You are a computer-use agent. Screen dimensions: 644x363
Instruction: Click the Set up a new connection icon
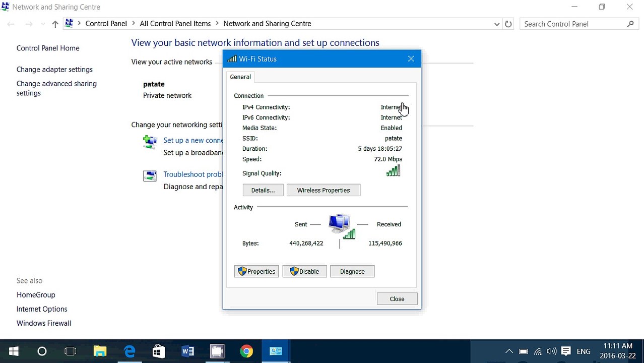coord(150,142)
